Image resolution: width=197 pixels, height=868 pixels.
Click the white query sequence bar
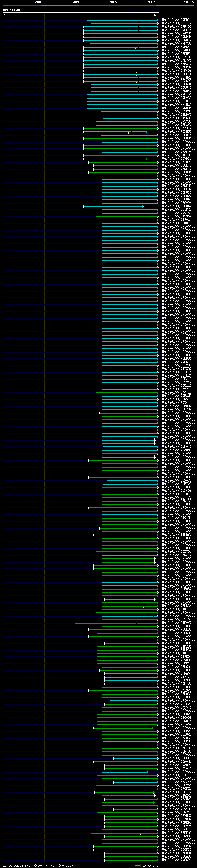81,13
